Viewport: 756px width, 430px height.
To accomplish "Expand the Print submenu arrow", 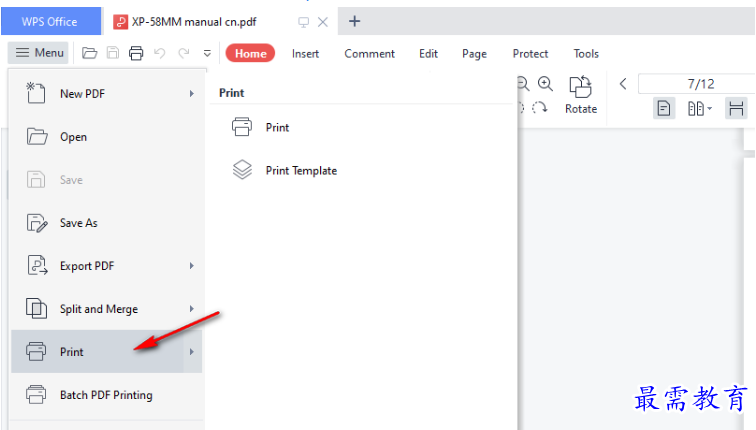I will click(x=192, y=351).
